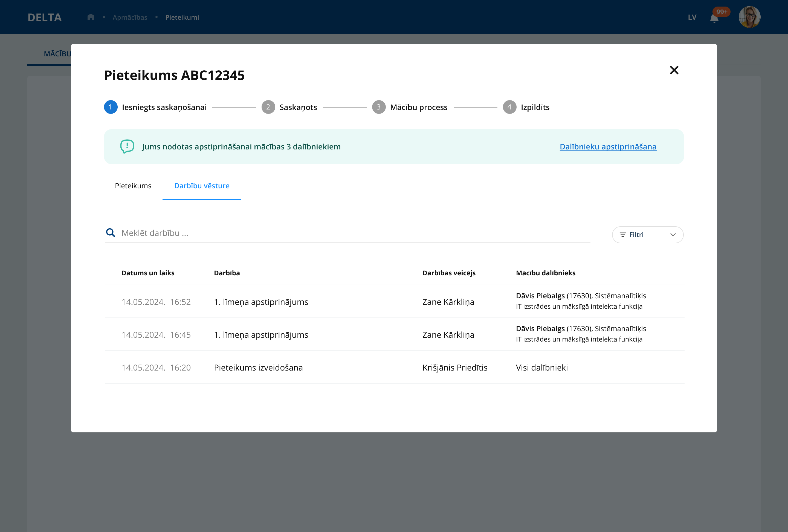
Task: Click the MĀCĪBU tab behind the dialog
Action: click(x=57, y=54)
